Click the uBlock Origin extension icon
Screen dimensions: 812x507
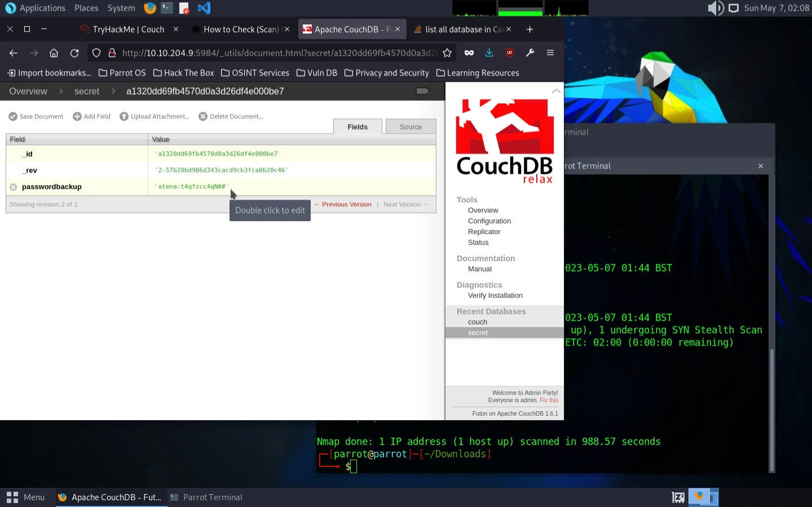(510, 53)
